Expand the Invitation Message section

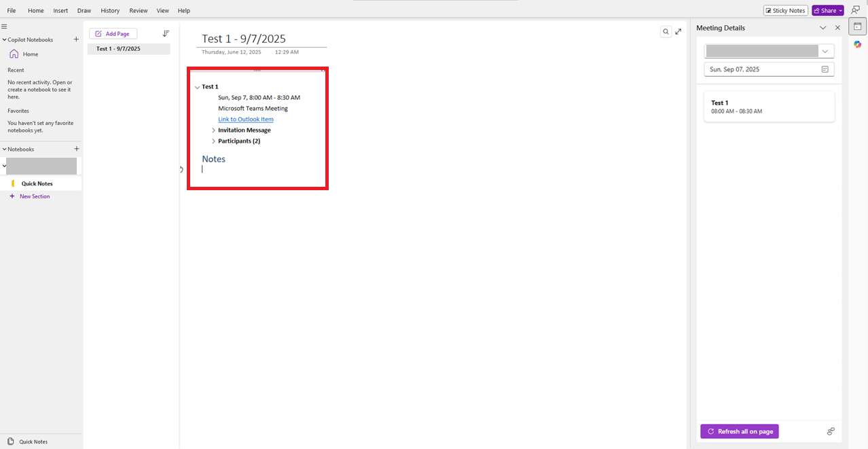[213, 130]
